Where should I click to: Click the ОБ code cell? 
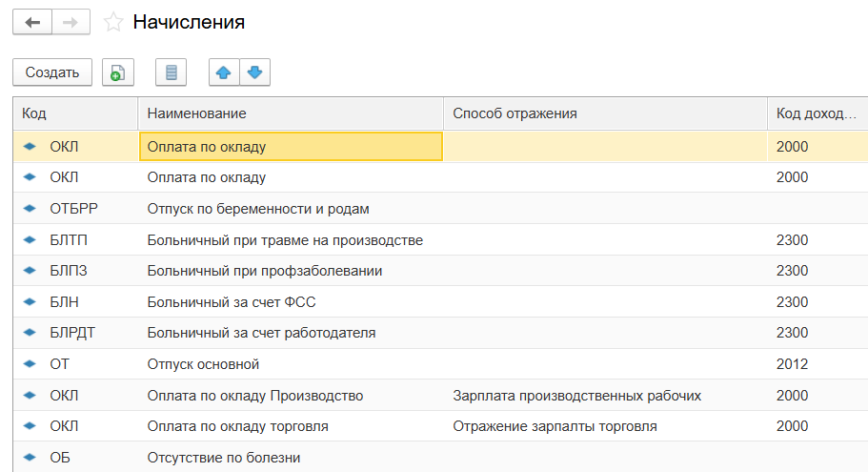click(x=60, y=458)
